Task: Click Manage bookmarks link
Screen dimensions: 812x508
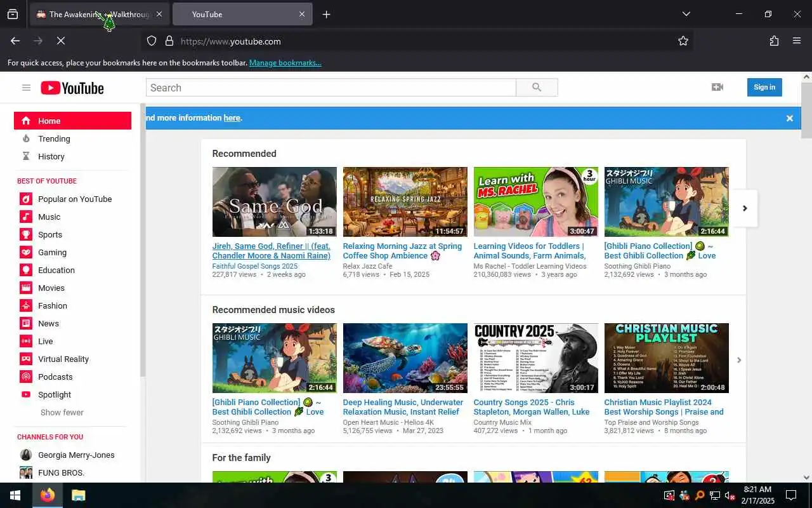Action: 285,63
